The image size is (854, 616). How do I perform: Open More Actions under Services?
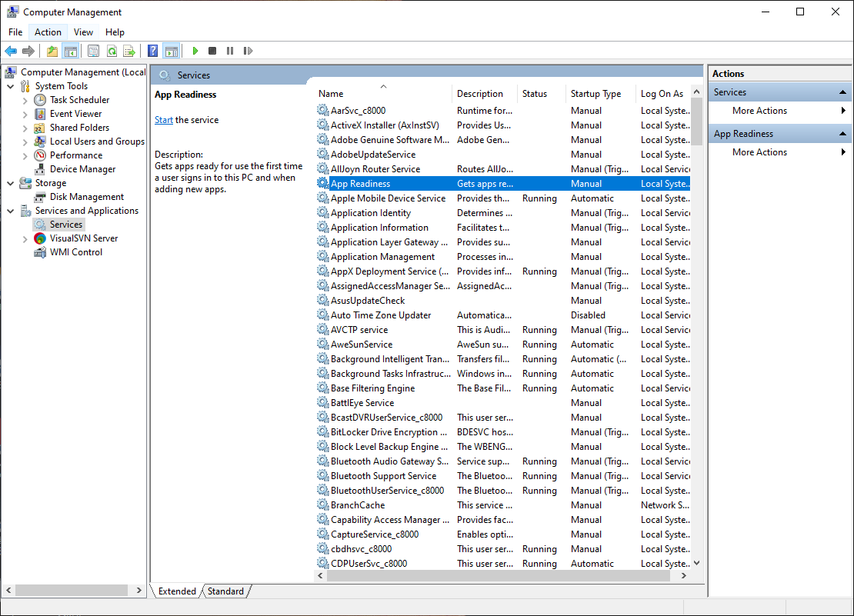pyautogui.click(x=759, y=110)
